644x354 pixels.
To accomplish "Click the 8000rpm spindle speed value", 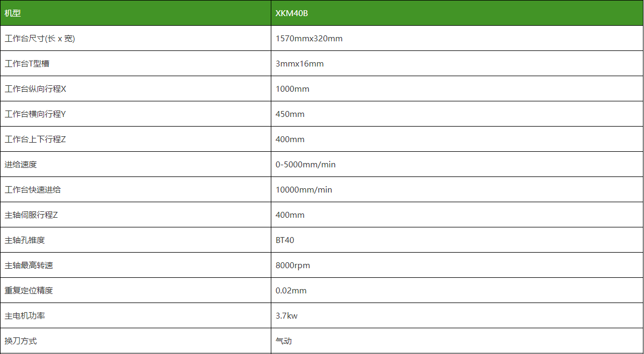I will coord(293,265).
